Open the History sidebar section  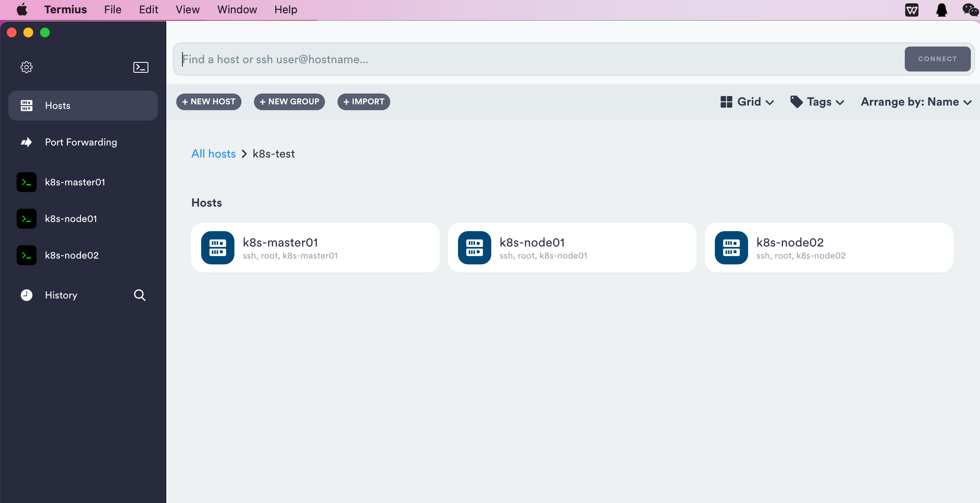pyautogui.click(x=61, y=295)
